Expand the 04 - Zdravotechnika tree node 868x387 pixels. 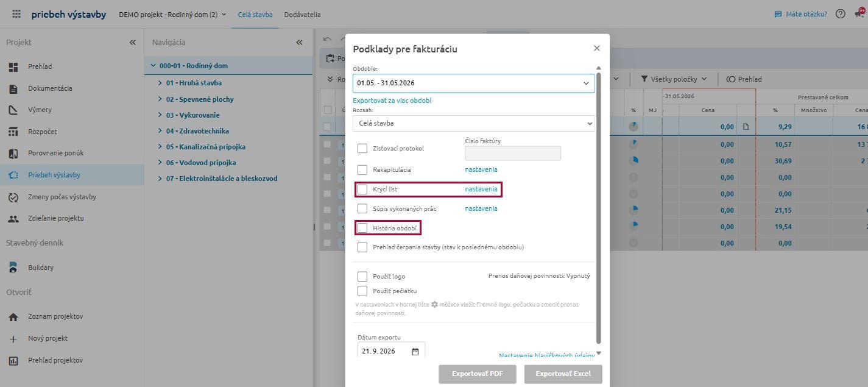[160, 131]
